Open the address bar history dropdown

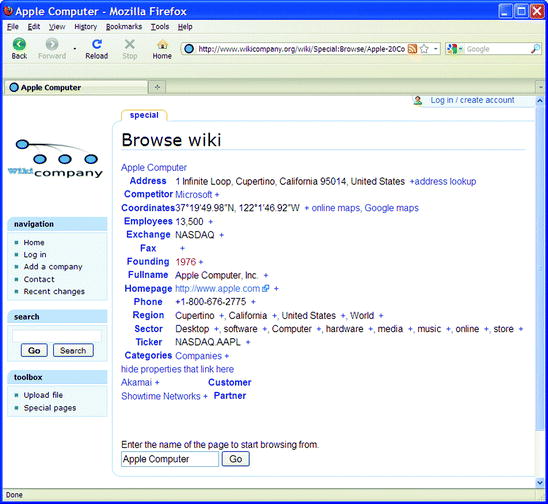point(436,49)
